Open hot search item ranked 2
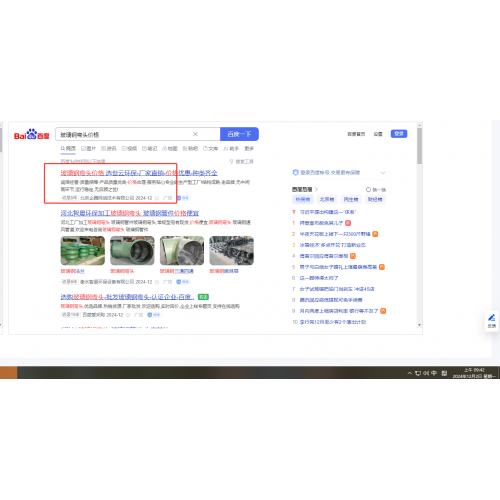 coord(335,234)
